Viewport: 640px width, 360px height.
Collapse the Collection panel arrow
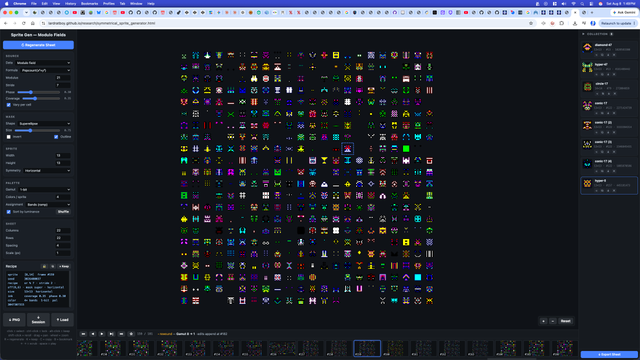coord(583,34)
